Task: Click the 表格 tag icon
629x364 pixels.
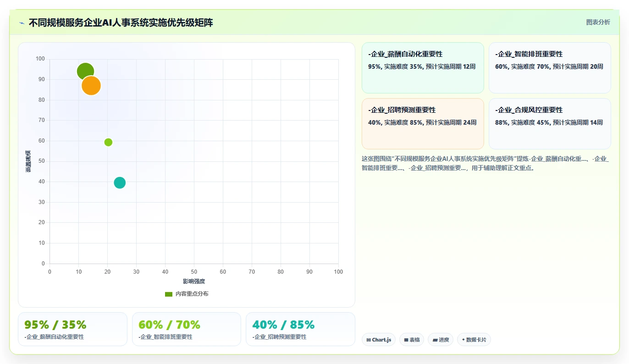Action: 406,340
